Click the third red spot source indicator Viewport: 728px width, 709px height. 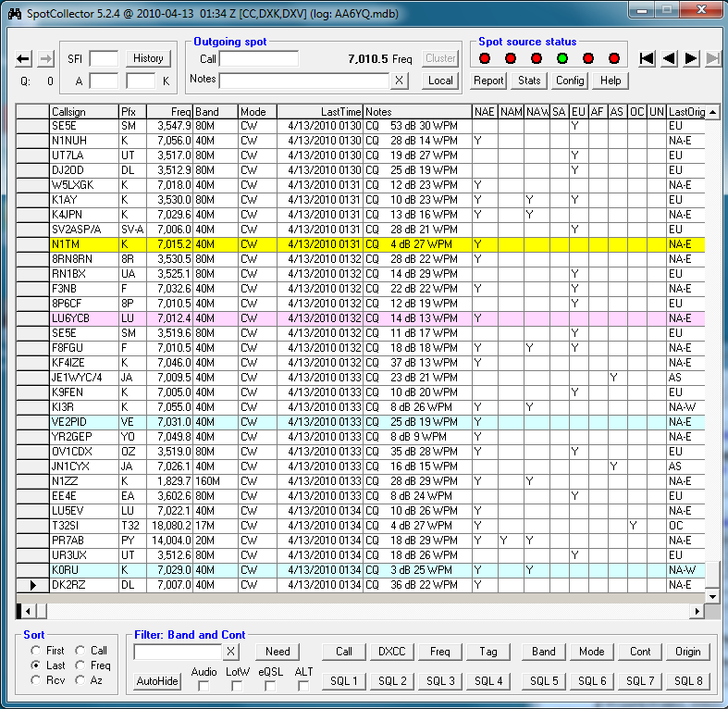click(x=537, y=58)
